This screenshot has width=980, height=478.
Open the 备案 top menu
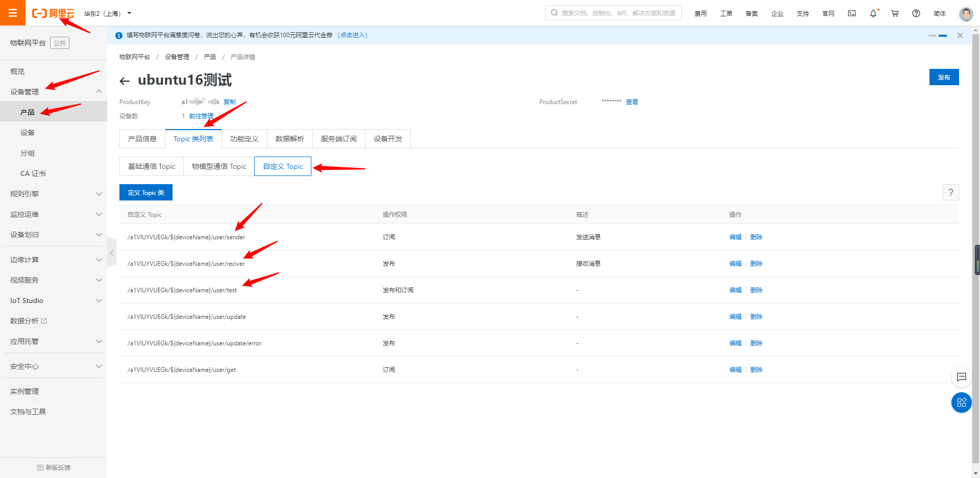pos(751,14)
